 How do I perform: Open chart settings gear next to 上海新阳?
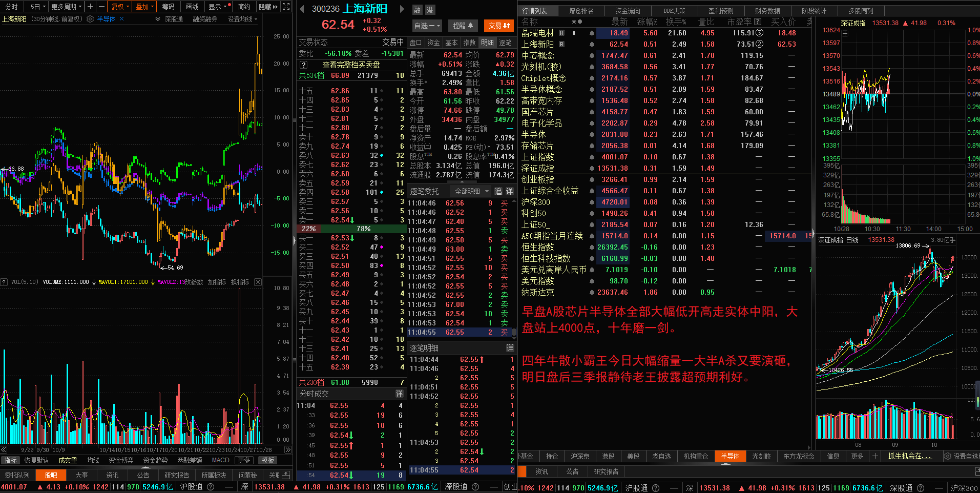click(x=90, y=19)
